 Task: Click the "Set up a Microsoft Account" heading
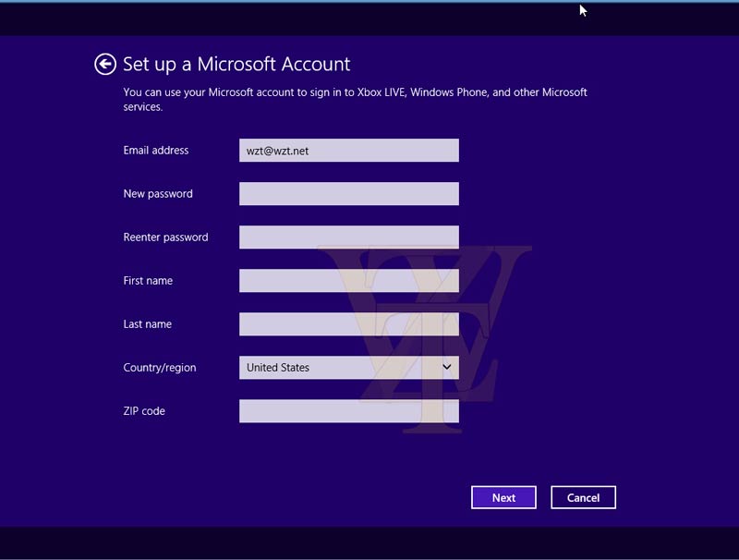[236, 65]
